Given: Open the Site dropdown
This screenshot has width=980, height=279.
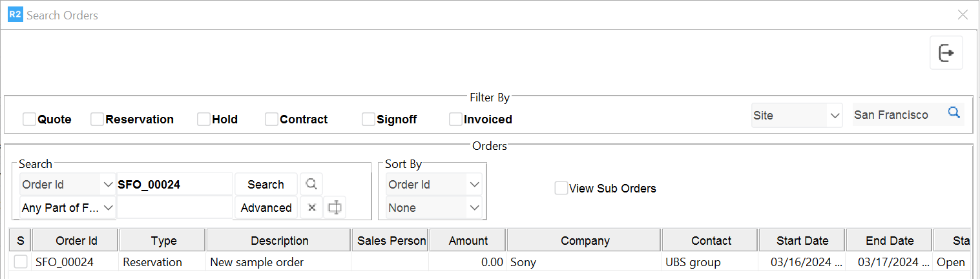Looking at the screenshot, I should 797,116.
